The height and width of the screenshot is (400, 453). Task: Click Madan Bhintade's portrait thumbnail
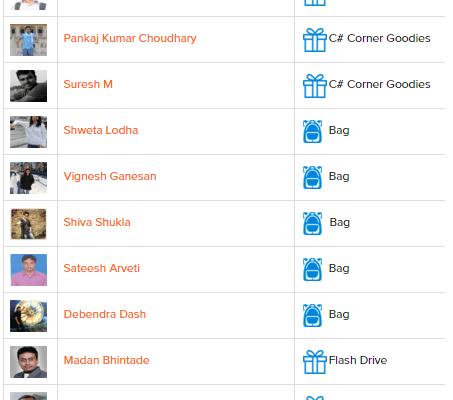28,362
